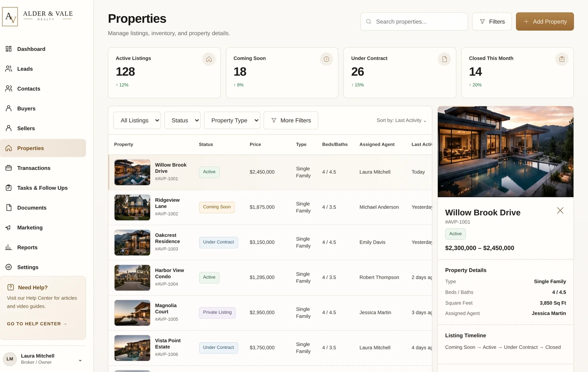588x372 pixels.
Task: Click the LM user avatar
Action: click(10, 359)
